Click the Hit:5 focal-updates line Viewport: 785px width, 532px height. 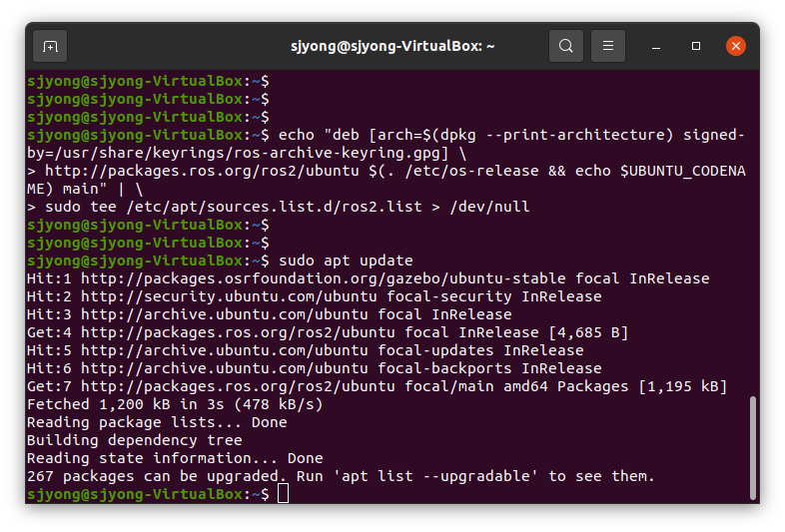click(306, 350)
